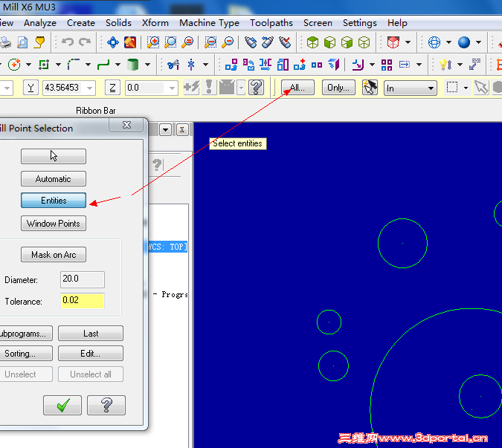The width and height of the screenshot is (502, 448).
Task: Toggle the verify selection cursor icon
Action: 370,88
